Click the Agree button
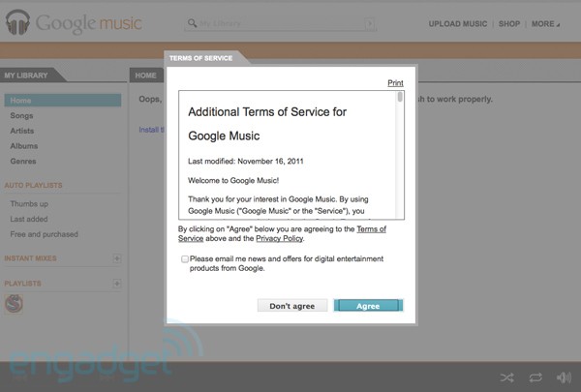 pos(368,306)
